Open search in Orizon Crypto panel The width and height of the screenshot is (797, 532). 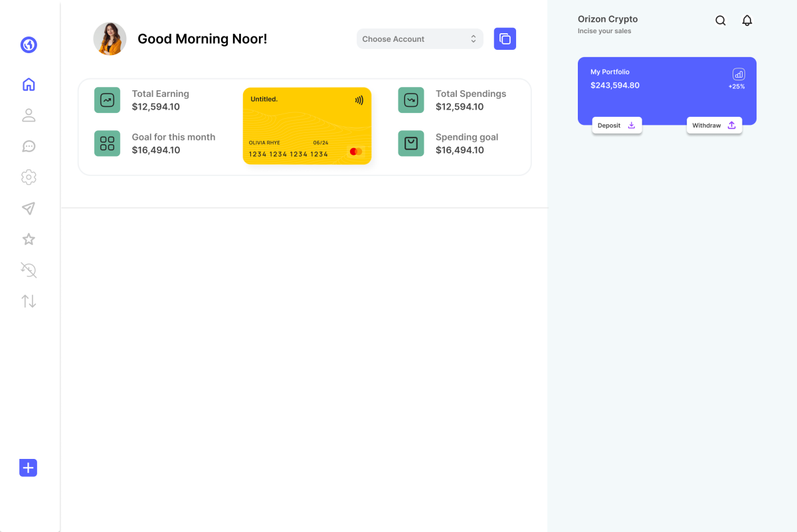[x=721, y=21]
